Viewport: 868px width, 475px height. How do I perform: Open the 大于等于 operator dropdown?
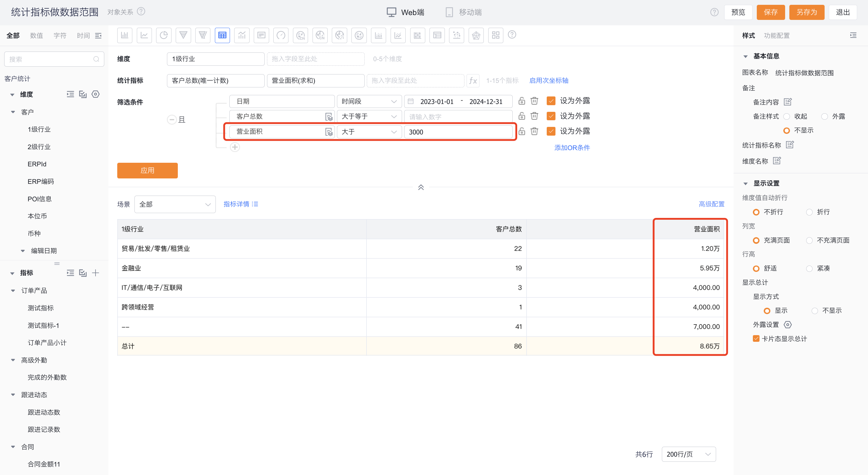[369, 117]
